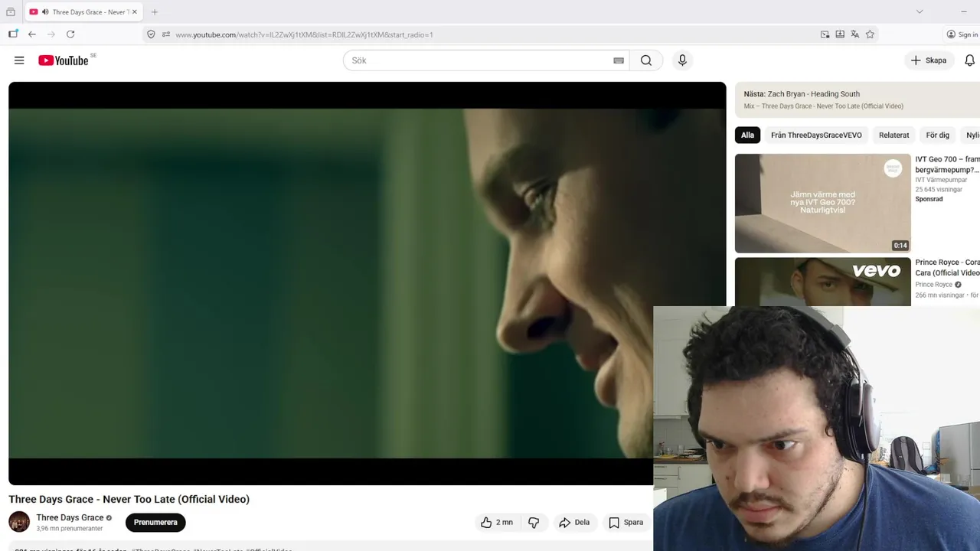Open the Prince Royce video title link
980x551 pixels.
[x=947, y=267]
